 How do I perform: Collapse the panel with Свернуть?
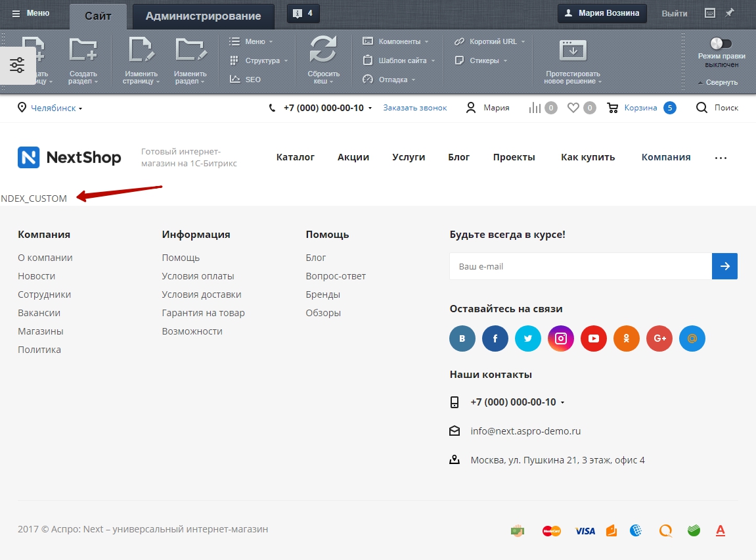click(718, 82)
